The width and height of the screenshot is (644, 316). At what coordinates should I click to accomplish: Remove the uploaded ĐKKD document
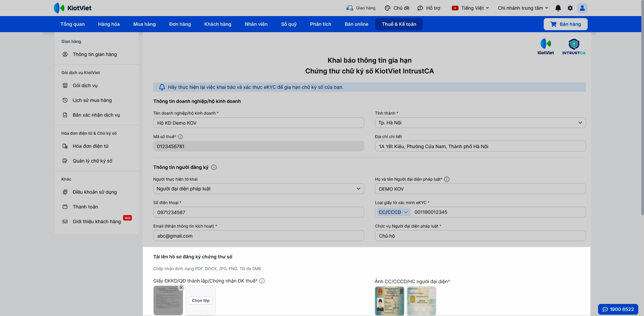pyautogui.click(x=181, y=288)
